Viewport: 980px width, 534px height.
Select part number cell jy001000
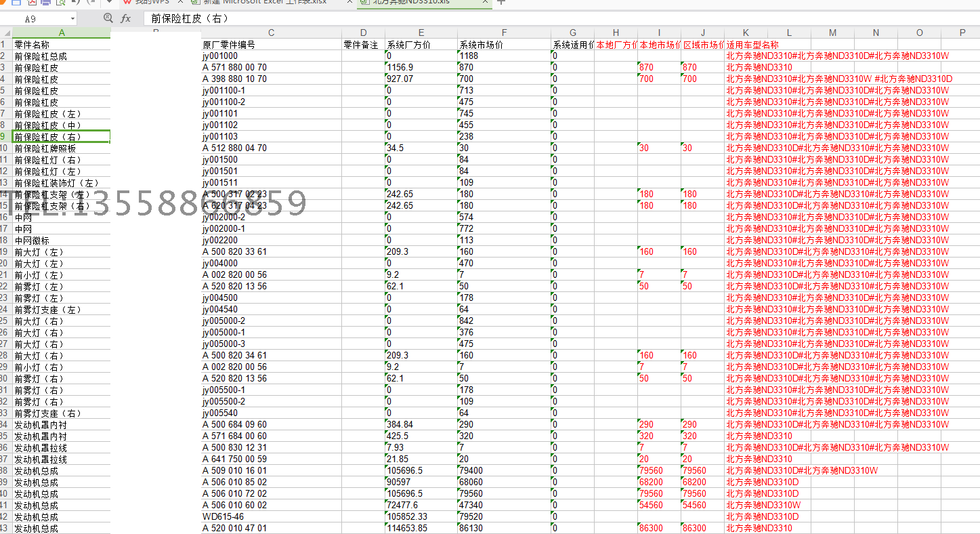point(271,56)
